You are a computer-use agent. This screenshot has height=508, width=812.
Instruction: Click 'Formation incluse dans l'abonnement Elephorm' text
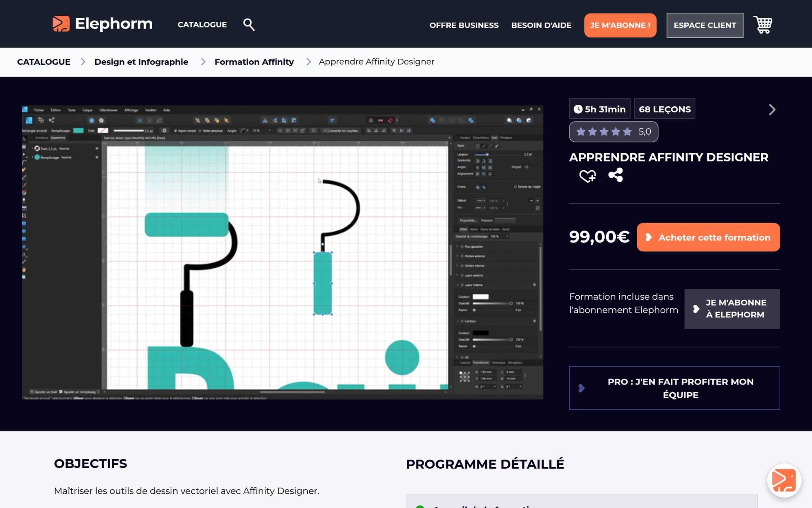coord(624,303)
